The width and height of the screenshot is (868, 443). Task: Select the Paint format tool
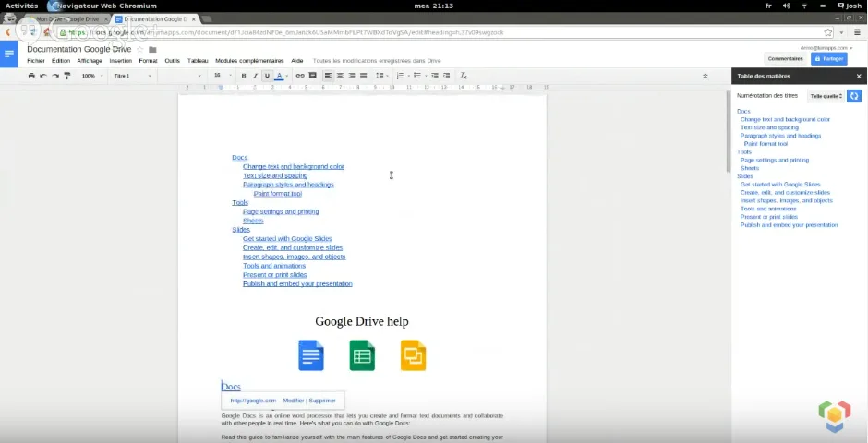tap(67, 76)
